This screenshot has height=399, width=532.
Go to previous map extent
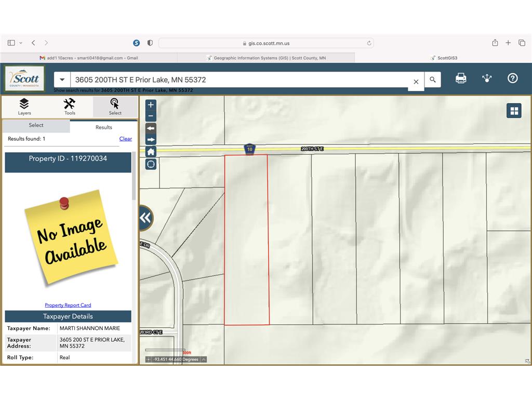click(151, 128)
